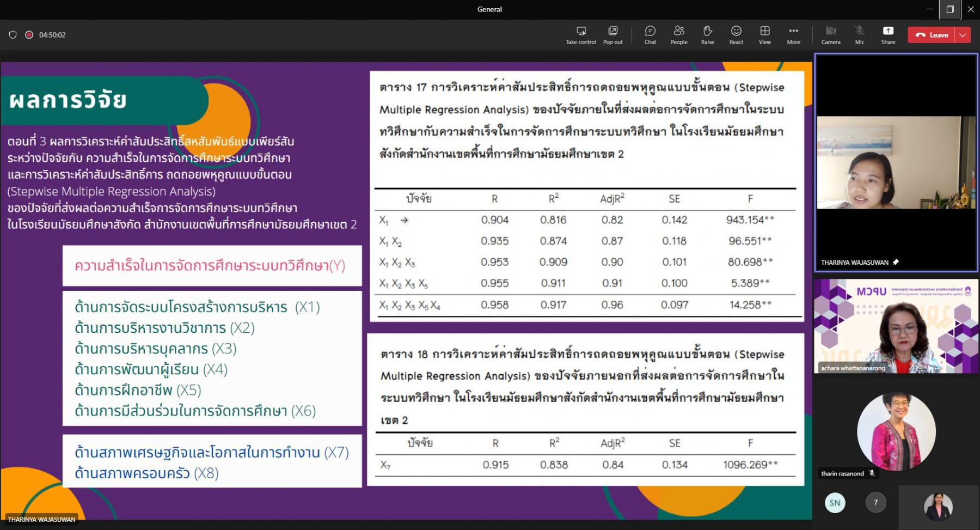Screen dimensions: 980x530
Task: Select tharin rasanond's avatar tile
Action: (x=896, y=432)
